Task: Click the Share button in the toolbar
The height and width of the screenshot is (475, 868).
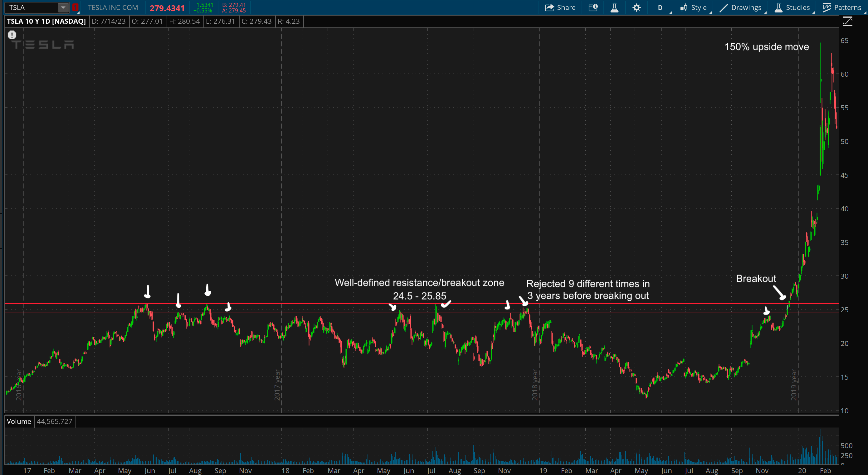Action: pyautogui.click(x=560, y=7)
